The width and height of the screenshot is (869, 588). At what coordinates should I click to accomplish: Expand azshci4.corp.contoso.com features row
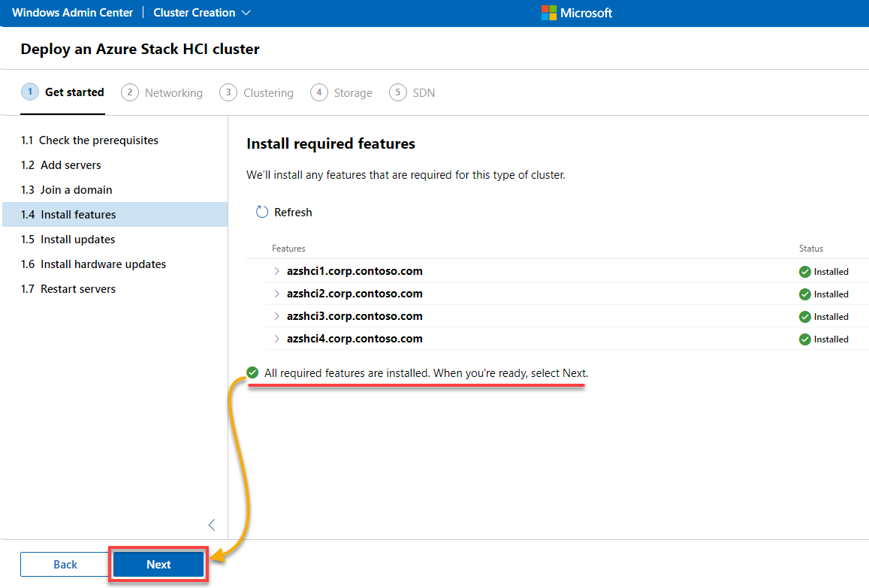tap(276, 339)
